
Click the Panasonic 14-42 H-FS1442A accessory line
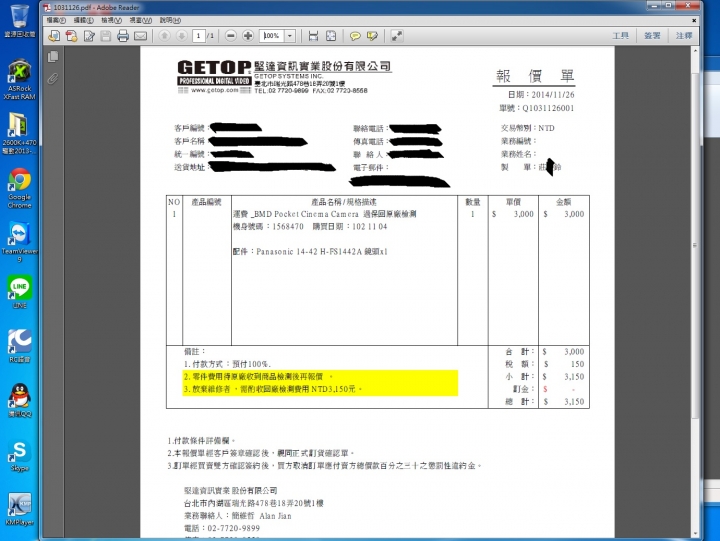coord(310,251)
